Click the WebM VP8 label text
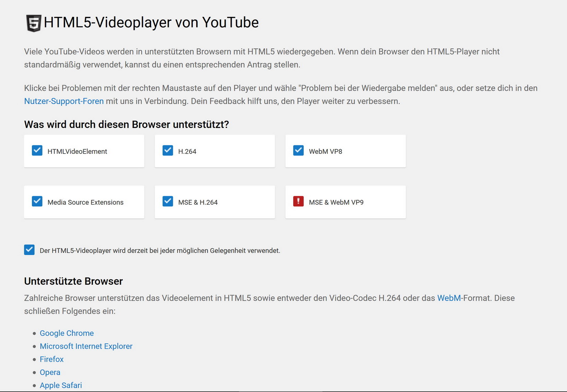The height and width of the screenshot is (392, 567). tap(326, 151)
